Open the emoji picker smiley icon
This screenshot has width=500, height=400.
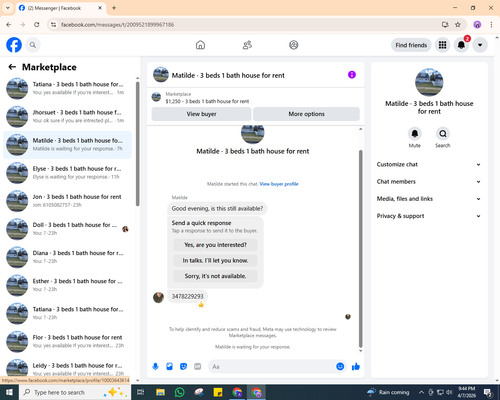(x=340, y=367)
